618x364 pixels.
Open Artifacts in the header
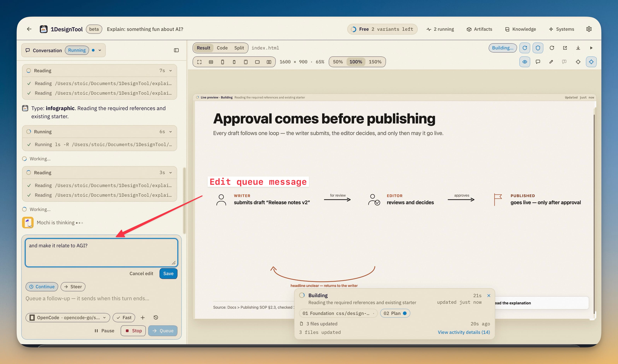point(479,29)
